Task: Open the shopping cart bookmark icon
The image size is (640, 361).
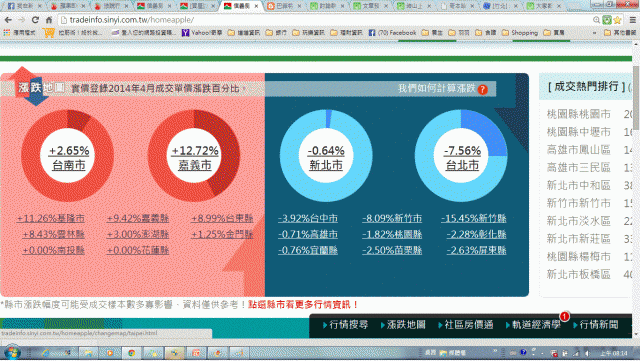Action: tap(49, 33)
